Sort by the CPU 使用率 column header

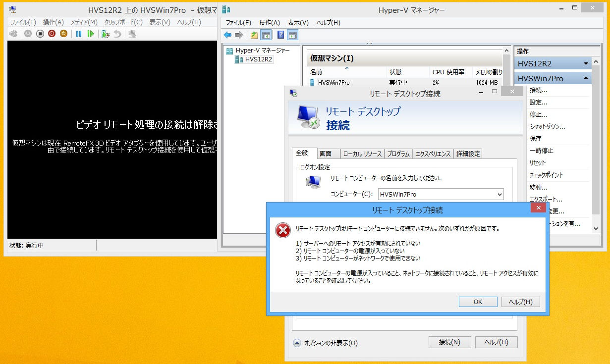tap(450, 72)
